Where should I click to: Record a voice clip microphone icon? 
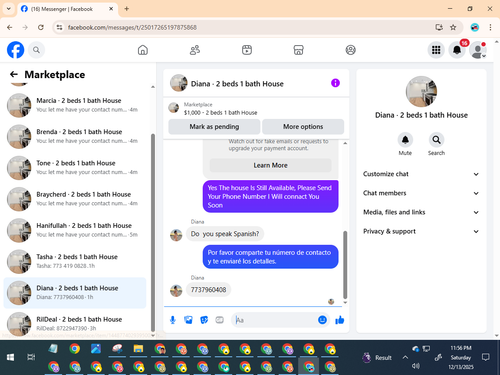[x=173, y=320]
